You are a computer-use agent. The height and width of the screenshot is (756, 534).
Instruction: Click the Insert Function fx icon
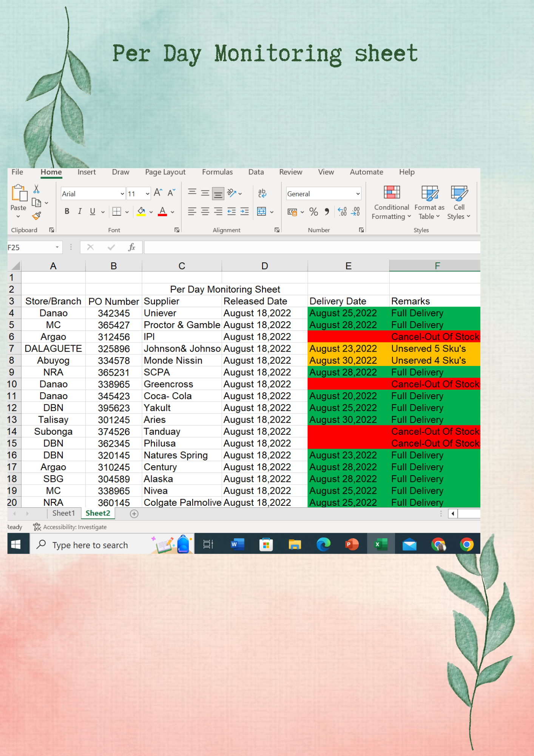[x=132, y=247]
